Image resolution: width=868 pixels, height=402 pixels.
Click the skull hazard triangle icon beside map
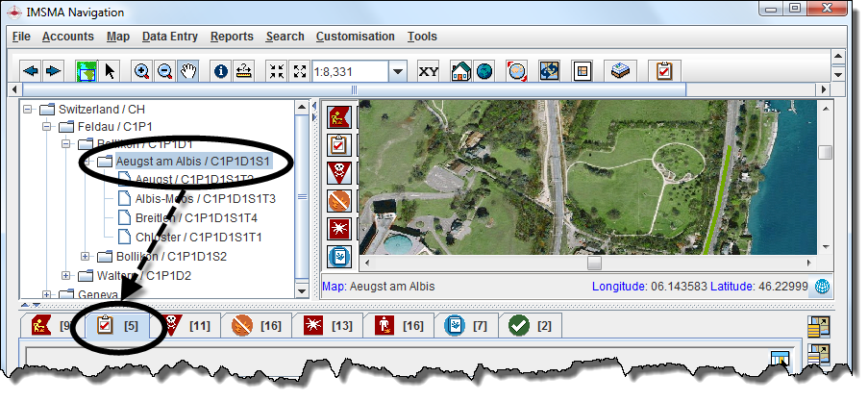point(338,174)
